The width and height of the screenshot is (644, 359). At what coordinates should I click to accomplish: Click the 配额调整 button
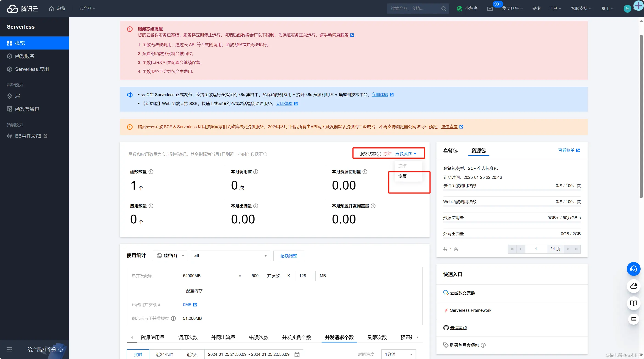click(x=289, y=256)
